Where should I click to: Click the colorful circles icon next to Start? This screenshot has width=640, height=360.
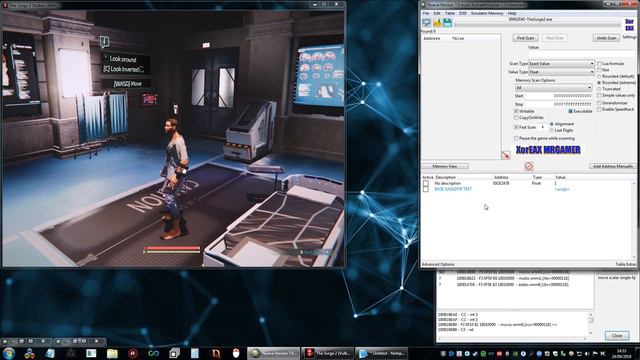click(29, 353)
